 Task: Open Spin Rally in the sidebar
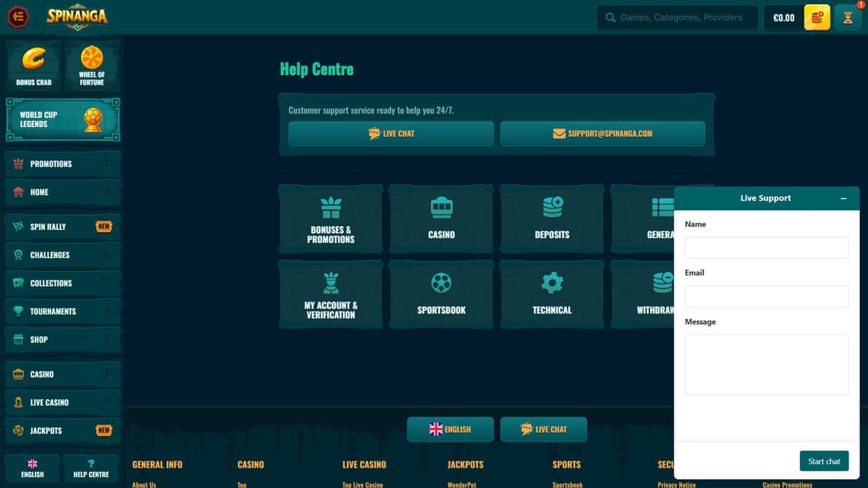click(63, 227)
